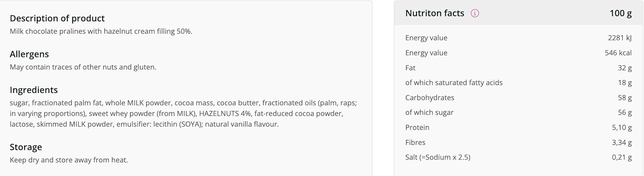Click the Carbohydrates row label

click(x=429, y=98)
